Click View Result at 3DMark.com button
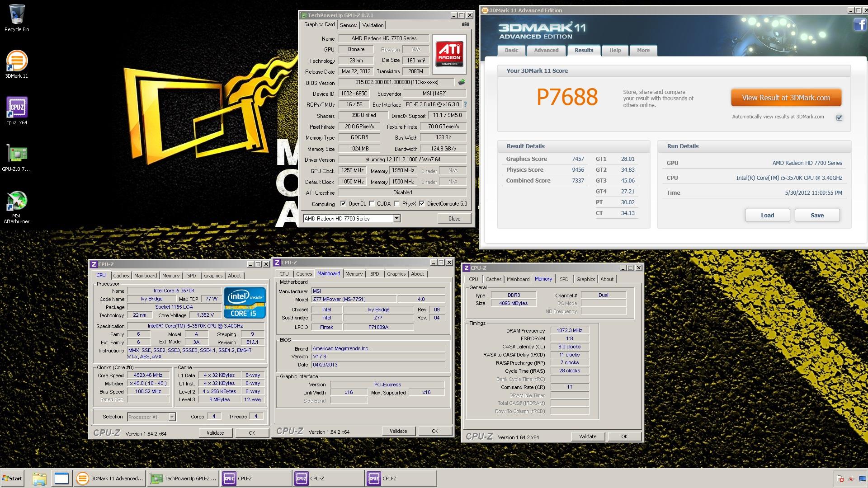 [786, 98]
